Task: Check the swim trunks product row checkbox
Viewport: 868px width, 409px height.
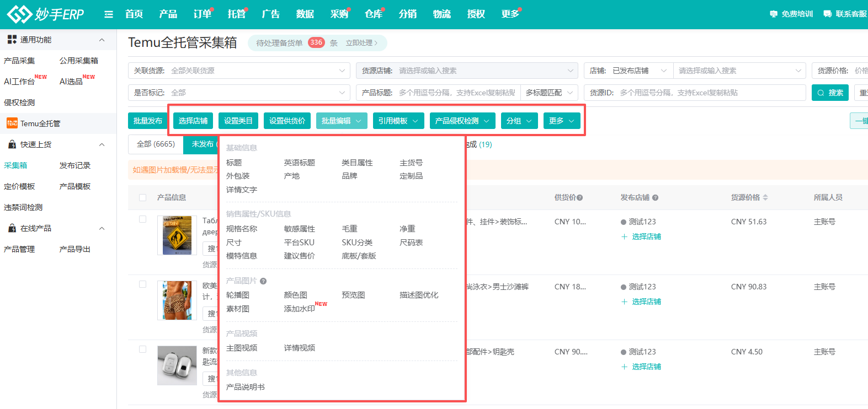Action: click(143, 284)
